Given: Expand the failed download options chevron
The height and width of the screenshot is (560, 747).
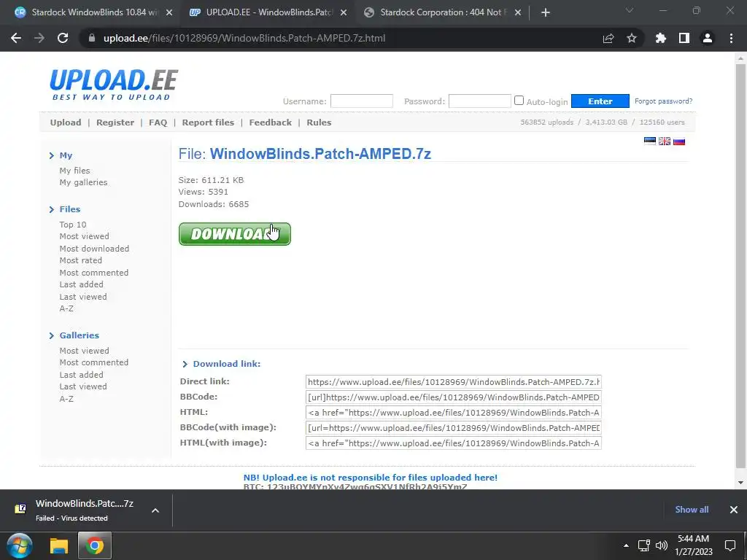Looking at the screenshot, I should (155, 510).
